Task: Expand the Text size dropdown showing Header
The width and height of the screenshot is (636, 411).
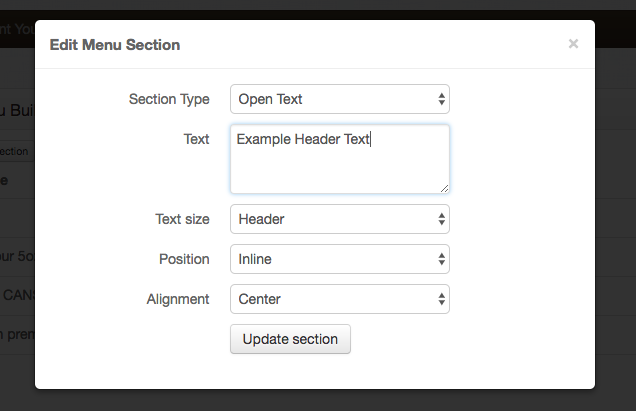Action: pyautogui.click(x=330, y=219)
